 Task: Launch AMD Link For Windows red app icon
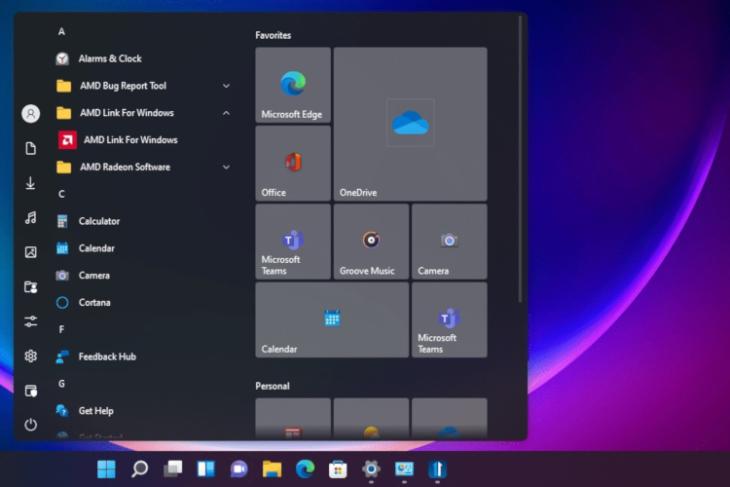(x=68, y=140)
